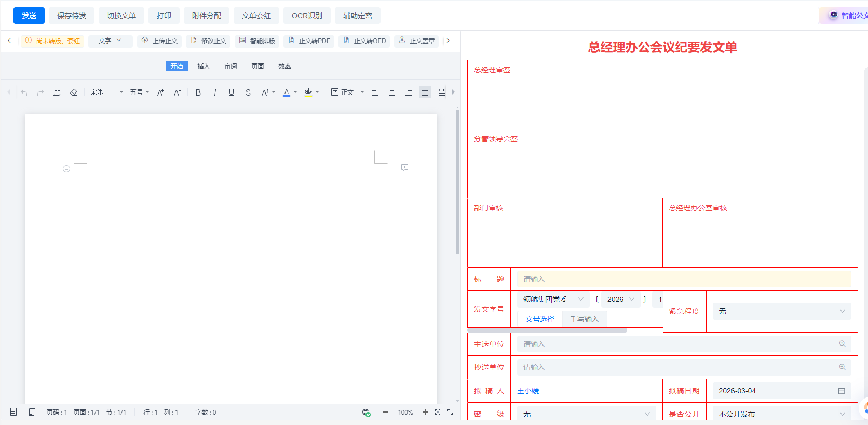Click the 上传正文 upload icon button
The height and width of the screenshot is (425, 868).
click(159, 41)
